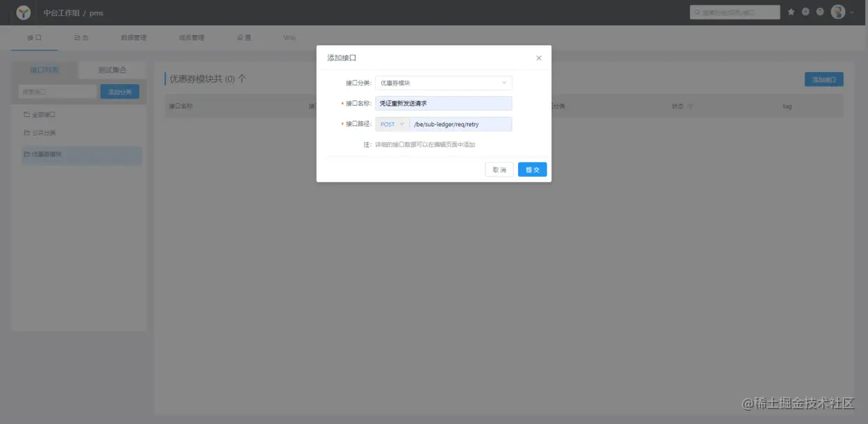Open the 成员管理 tab

click(x=192, y=38)
